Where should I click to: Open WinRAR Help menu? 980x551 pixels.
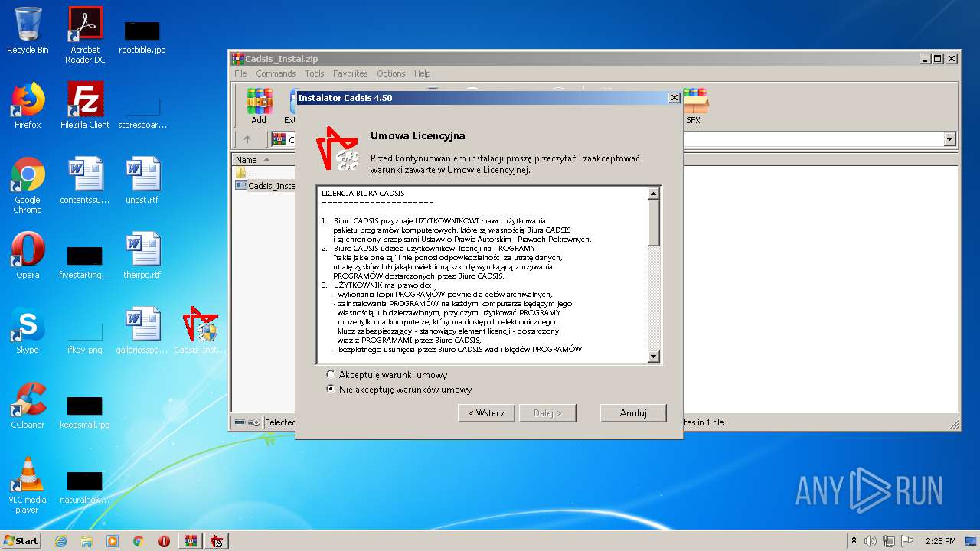[422, 73]
